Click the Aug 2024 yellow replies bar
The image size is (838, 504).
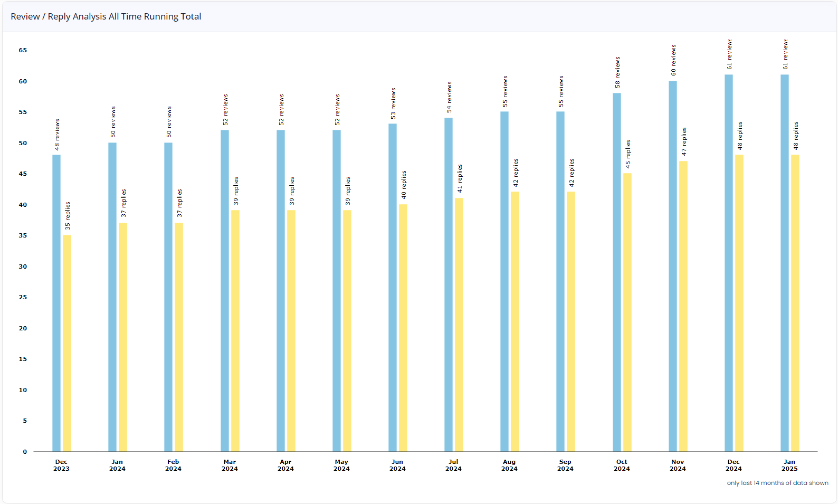(515, 321)
